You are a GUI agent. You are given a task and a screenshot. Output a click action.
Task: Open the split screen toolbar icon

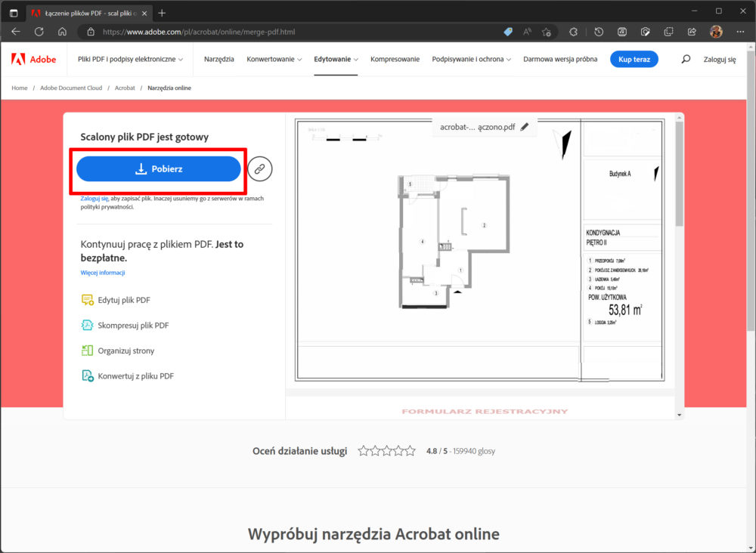(x=622, y=32)
